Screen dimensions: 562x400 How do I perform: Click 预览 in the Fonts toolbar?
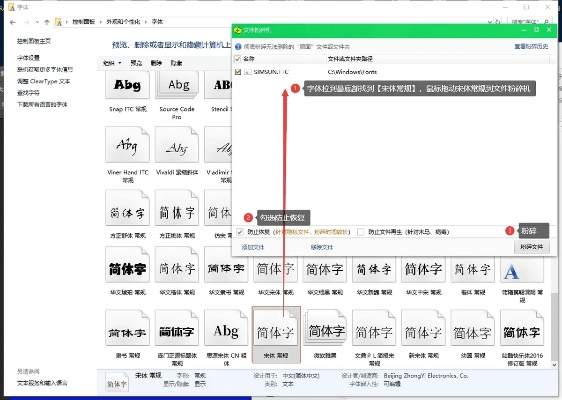(x=136, y=63)
